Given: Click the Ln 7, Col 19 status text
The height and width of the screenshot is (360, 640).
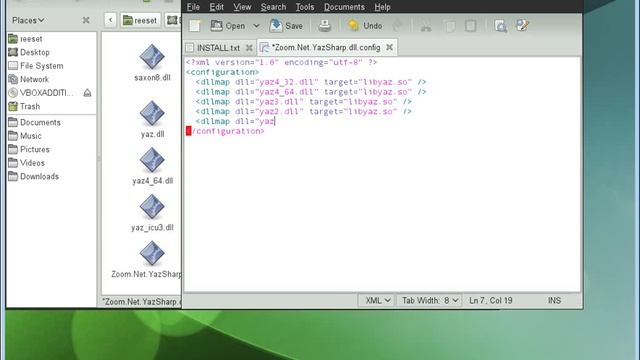Looking at the screenshot, I should (490, 300).
